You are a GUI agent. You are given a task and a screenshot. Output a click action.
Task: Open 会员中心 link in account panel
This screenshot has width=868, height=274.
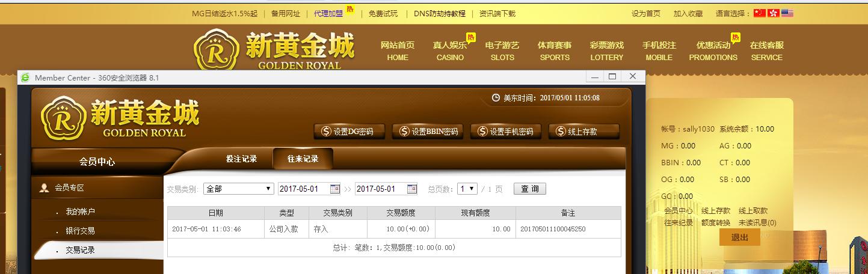[x=679, y=211]
